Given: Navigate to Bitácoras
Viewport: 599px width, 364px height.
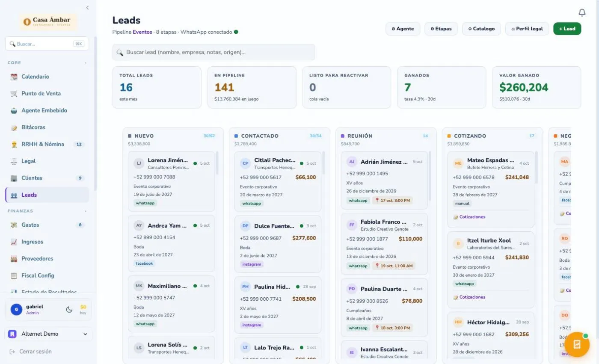Looking at the screenshot, I should (x=47, y=127).
